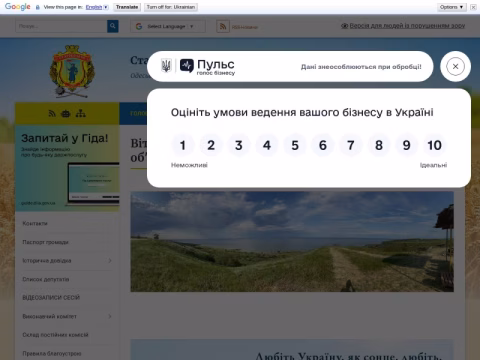This screenshot has width=480, height=360.
Task: Click the Пульс speech-bubble logo icon
Action: point(187,66)
